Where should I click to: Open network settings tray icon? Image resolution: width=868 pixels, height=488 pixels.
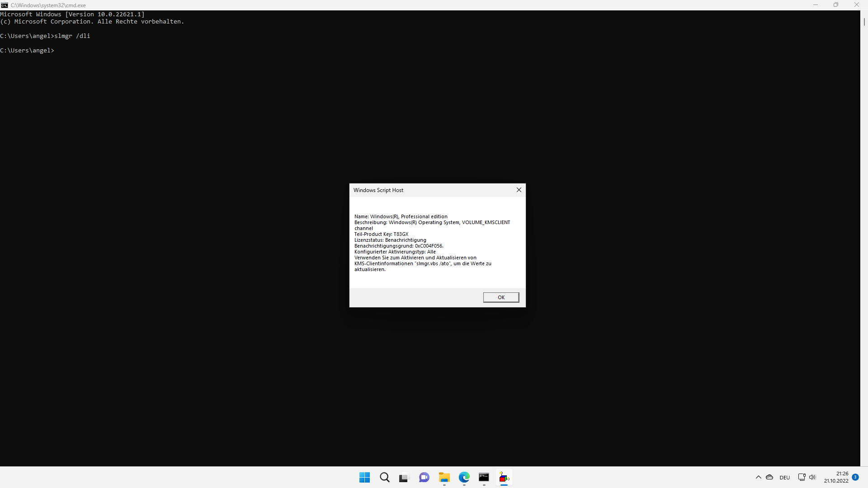pos(802,477)
